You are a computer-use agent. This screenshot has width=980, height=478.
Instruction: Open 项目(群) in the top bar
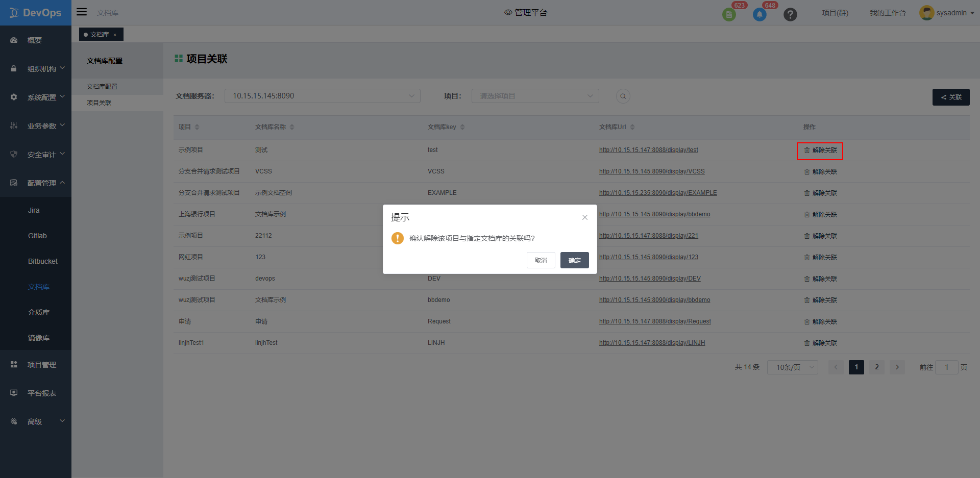(835, 13)
